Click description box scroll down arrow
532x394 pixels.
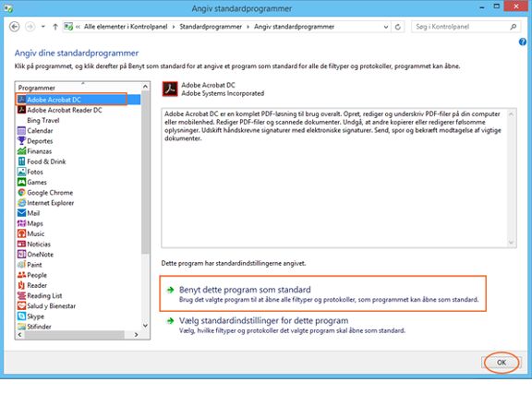pos(511,243)
